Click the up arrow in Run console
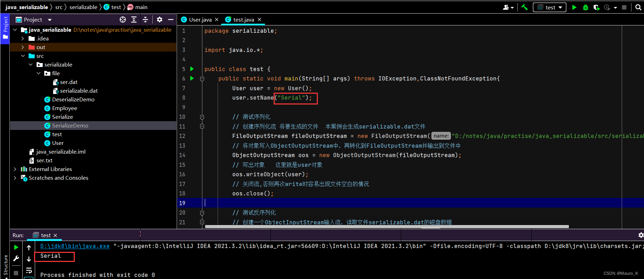 coord(29,247)
